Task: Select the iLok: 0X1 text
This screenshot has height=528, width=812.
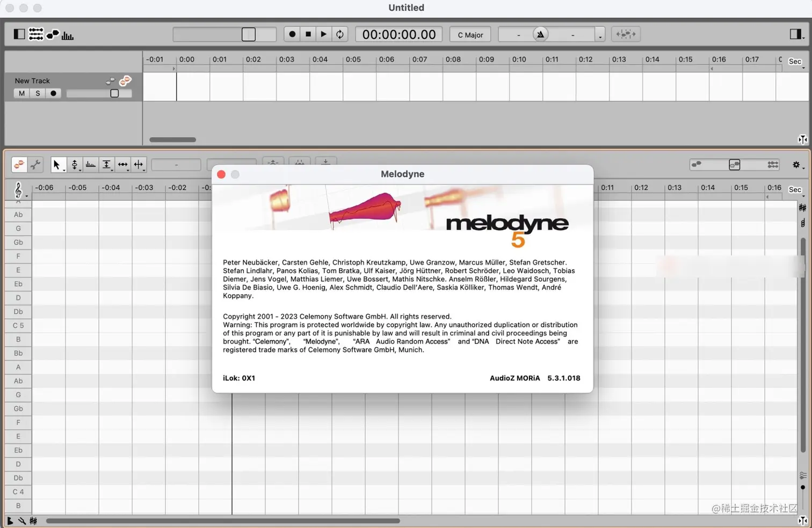Action: point(239,378)
